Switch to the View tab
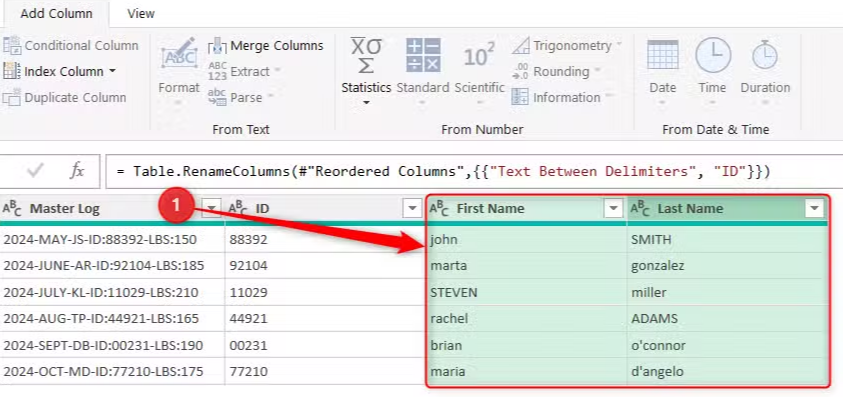The height and width of the screenshot is (397, 843). 141,13
